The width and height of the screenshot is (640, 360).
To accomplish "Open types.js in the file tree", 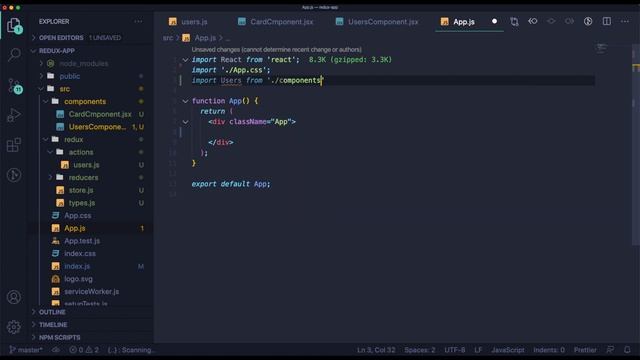I will [x=82, y=203].
